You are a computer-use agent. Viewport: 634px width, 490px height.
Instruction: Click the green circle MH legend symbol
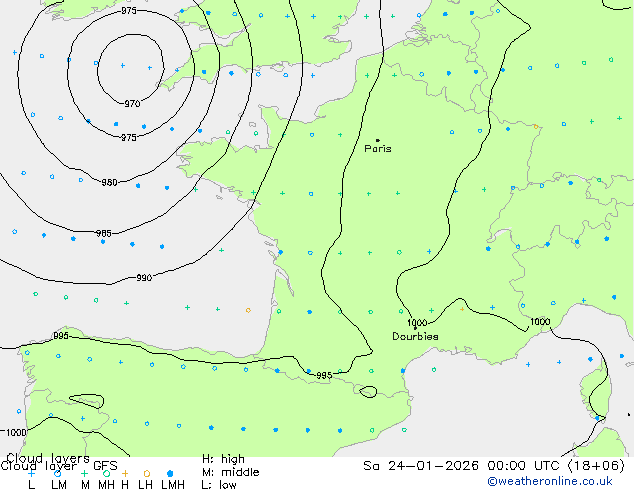click(106, 473)
